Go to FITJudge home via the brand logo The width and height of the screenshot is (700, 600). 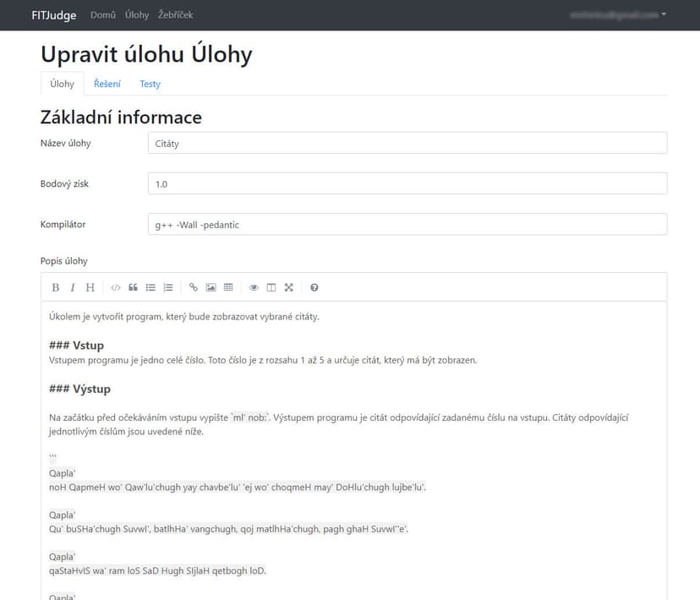(x=54, y=15)
